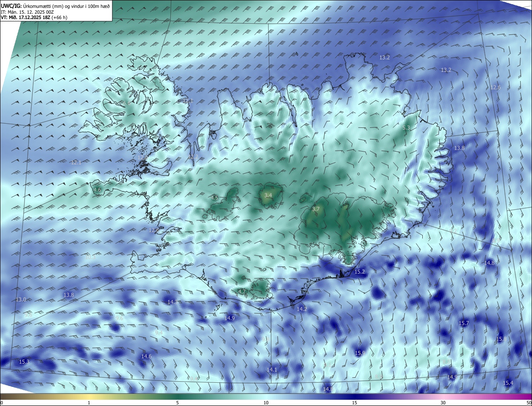
Task: Click the 14.2 value near the coast
Action: pos(302,309)
